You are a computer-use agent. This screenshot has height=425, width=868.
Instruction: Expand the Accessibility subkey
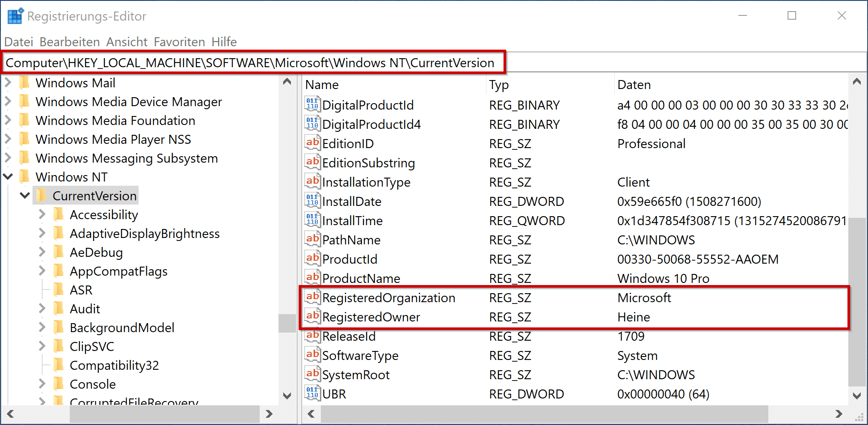[x=41, y=214]
